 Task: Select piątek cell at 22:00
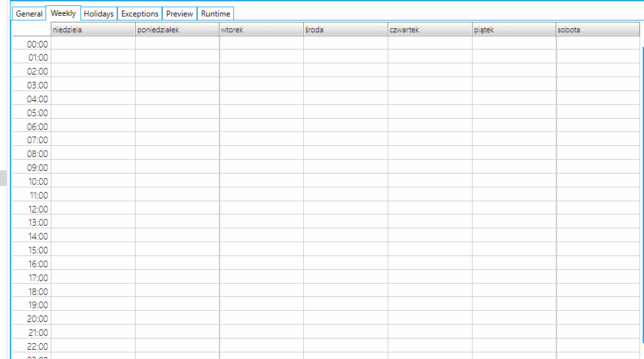(x=514, y=345)
